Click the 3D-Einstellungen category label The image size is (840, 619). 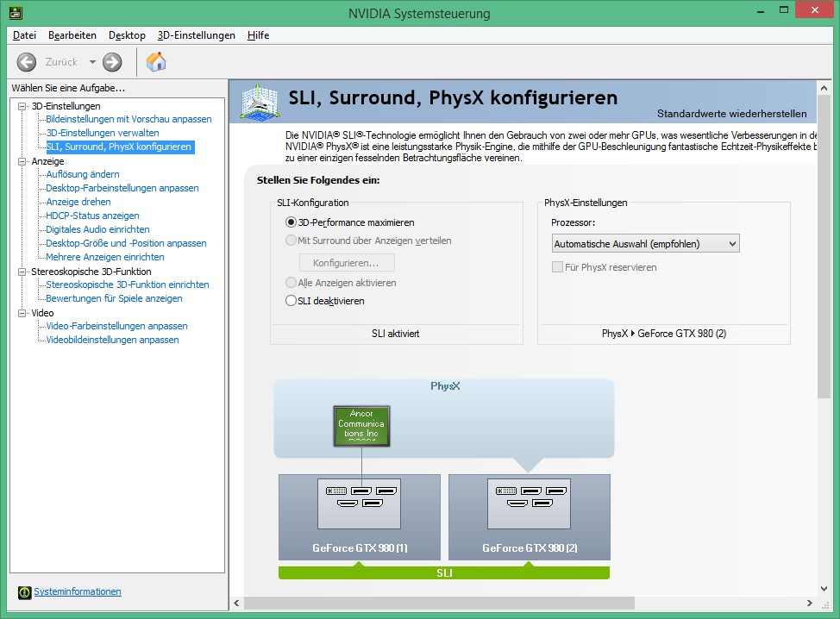point(66,106)
